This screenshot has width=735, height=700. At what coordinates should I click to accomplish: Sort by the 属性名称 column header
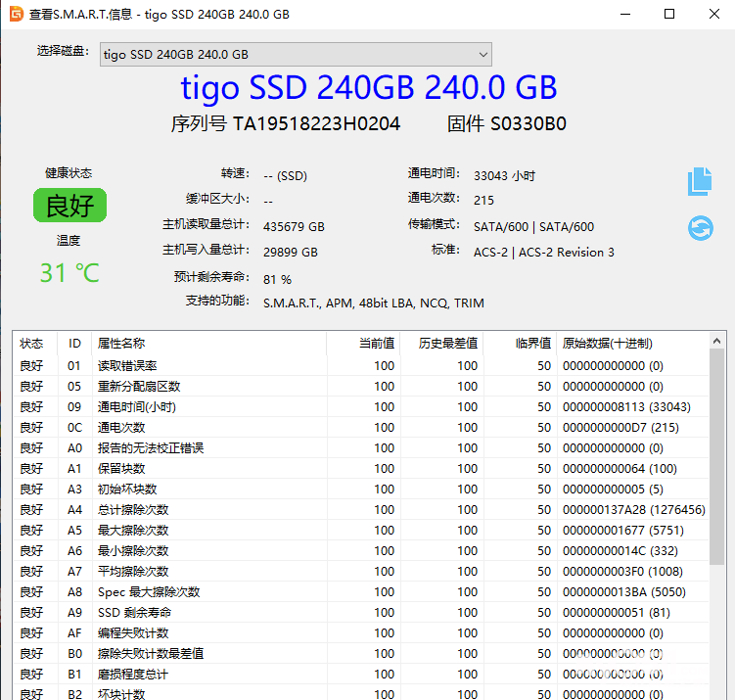[x=121, y=344]
